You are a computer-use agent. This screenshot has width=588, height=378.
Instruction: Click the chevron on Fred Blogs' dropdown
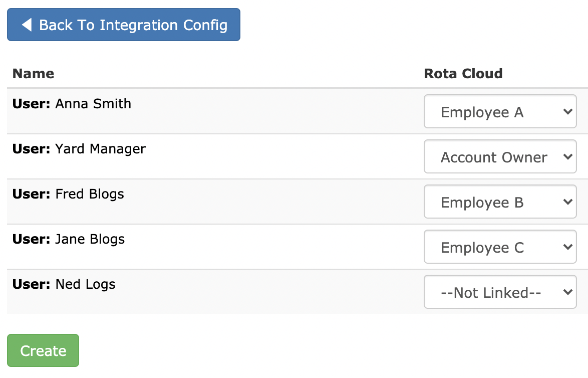click(x=568, y=202)
